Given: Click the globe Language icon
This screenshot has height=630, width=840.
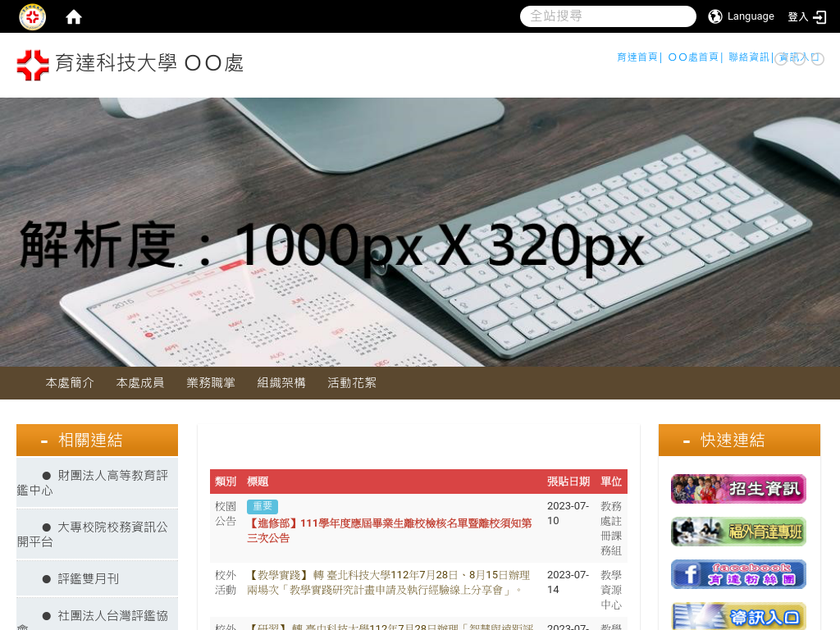Looking at the screenshot, I should (715, 16).
